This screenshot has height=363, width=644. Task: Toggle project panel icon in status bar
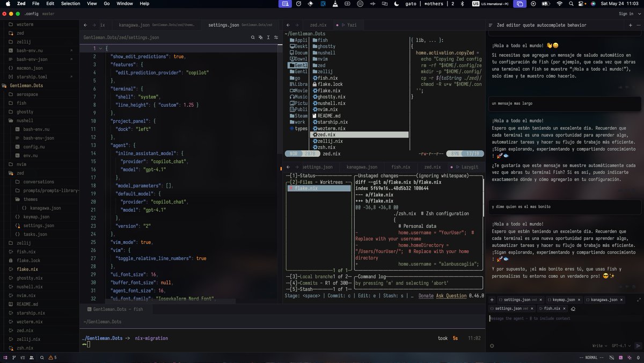click(x=5, y=357)
